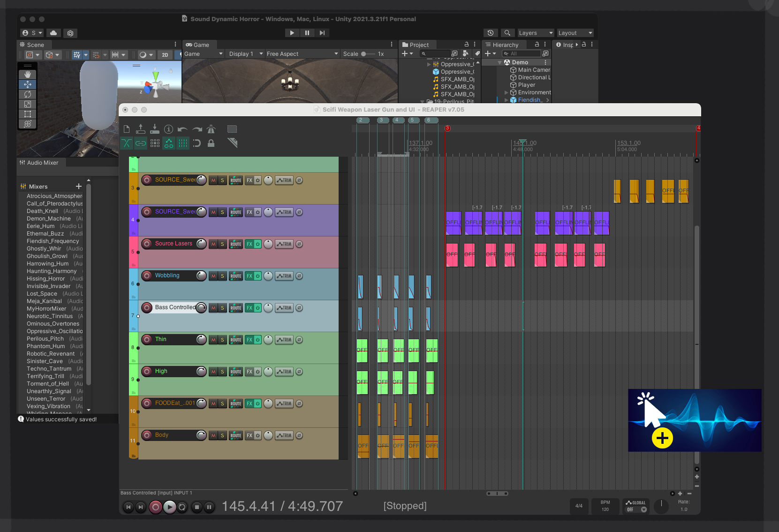Screen dimensions: 779x532
Task: Click REAPER's save project icon
Action: [x=155, y=129]
